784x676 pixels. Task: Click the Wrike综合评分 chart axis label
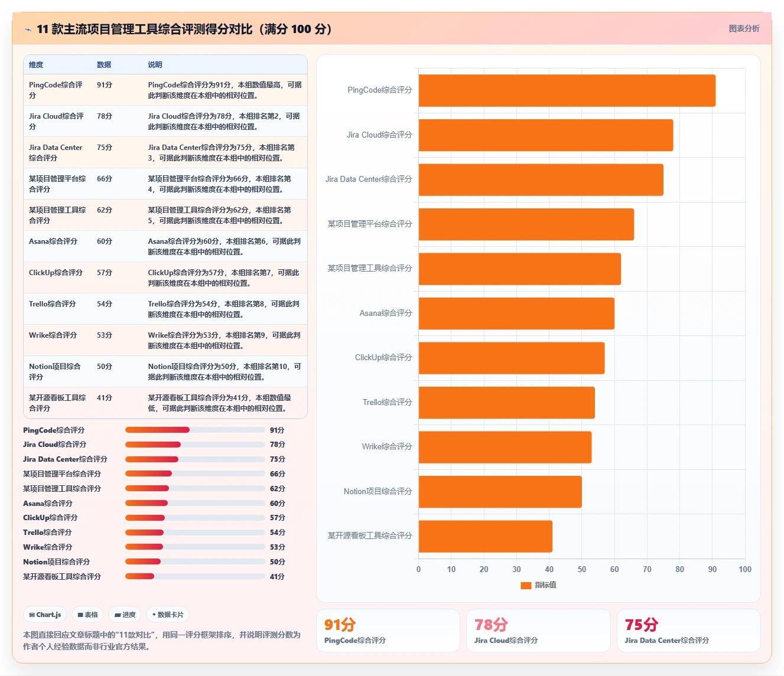[x=387, y=447]
